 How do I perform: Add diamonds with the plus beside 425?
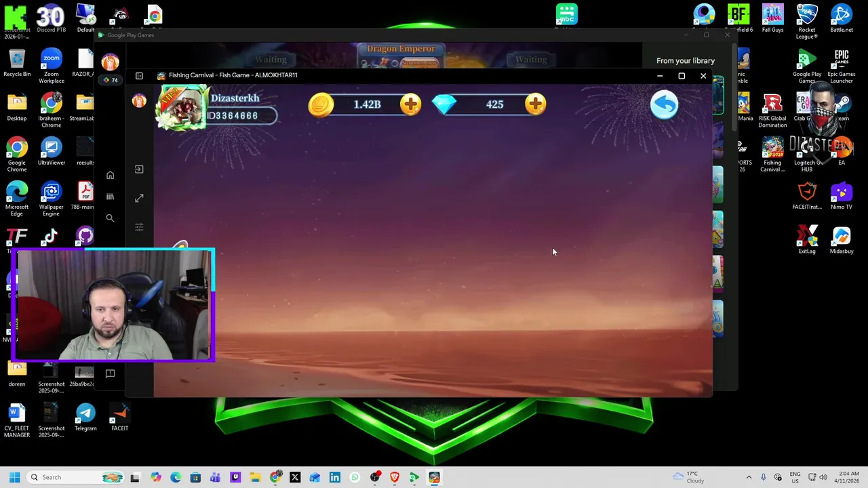[535, 104]
